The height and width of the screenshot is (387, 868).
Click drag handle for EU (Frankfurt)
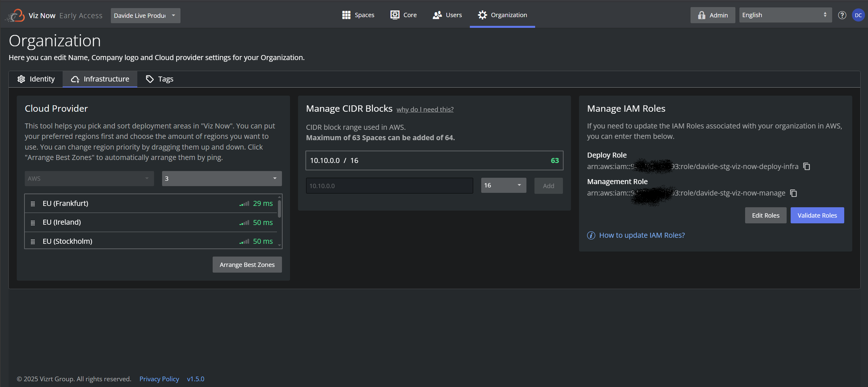click(33, 204)
